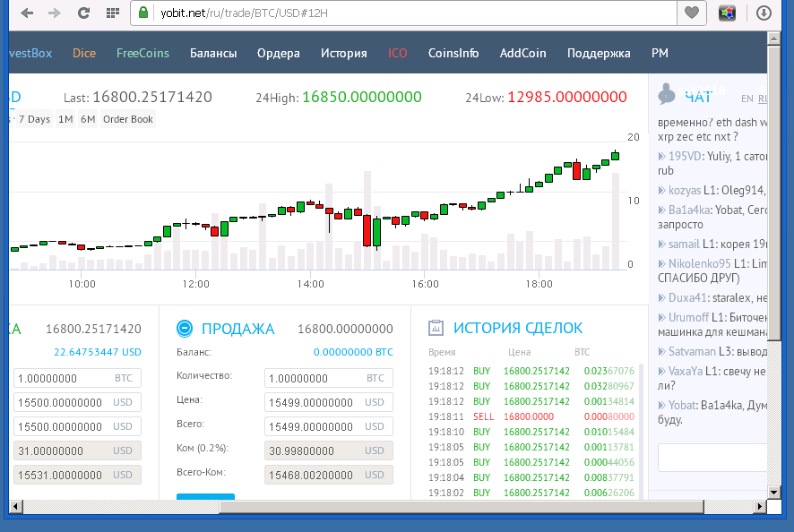
Task: Click the SELL 16800.0000 trade row
Action: point(531,416)
